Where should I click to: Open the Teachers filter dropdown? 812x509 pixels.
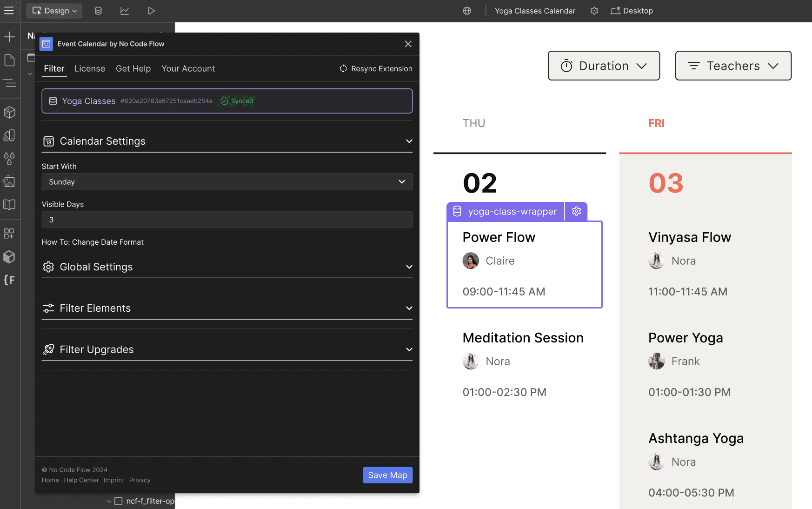(x=733, y=66)
